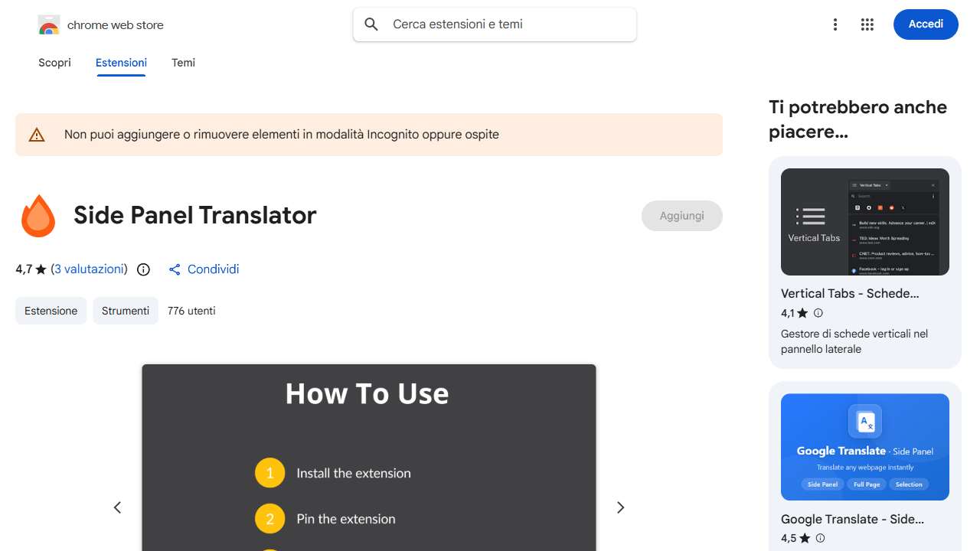
Task: Show the next screenshot slide
Action: pos(620,507)
